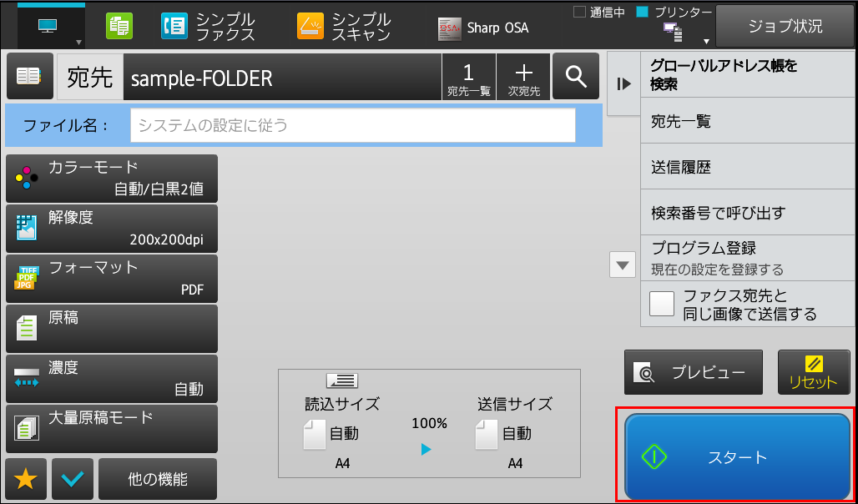Click the file name input field
Image resolution: width=858 pixels, height=504 pixels.
pyautogui.click(x=352, y=125)
